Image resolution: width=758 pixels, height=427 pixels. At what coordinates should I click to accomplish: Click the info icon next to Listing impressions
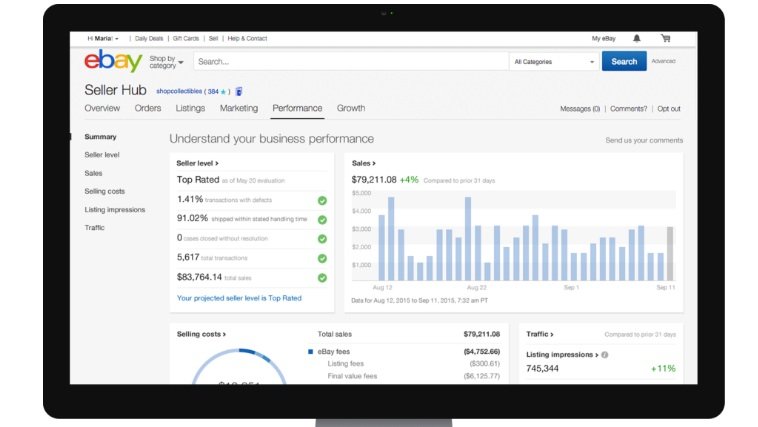coord(605,355)
